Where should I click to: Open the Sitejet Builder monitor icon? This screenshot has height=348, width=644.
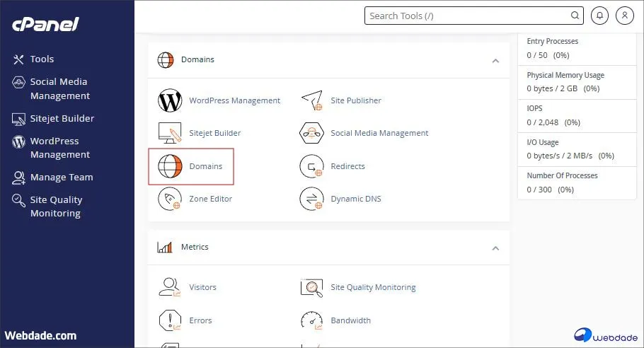click(170, 134)
